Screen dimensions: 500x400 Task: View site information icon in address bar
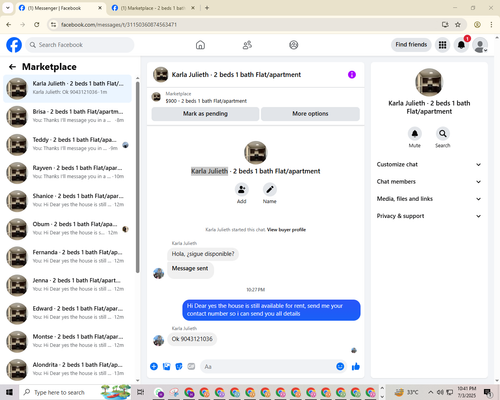click(53, 24)
